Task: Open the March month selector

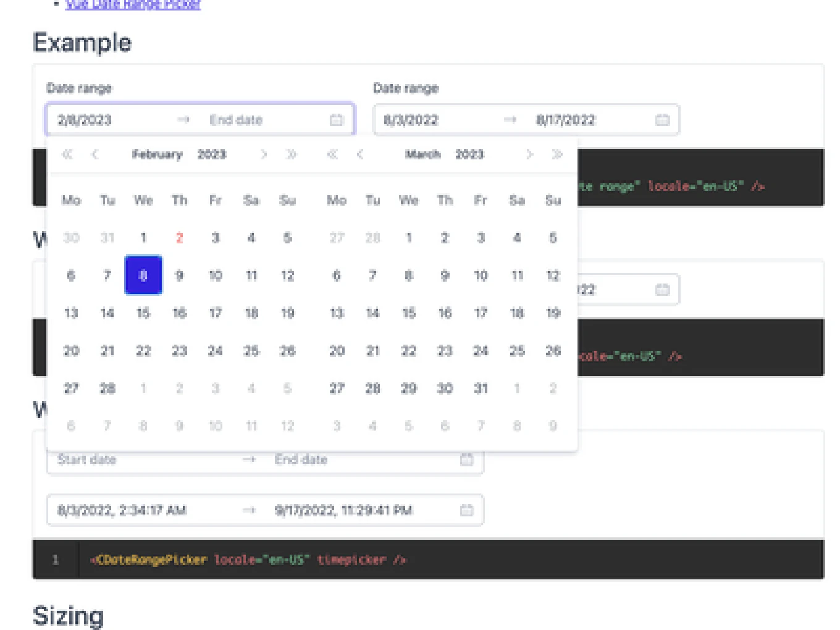Action: (x=423, y=154)
